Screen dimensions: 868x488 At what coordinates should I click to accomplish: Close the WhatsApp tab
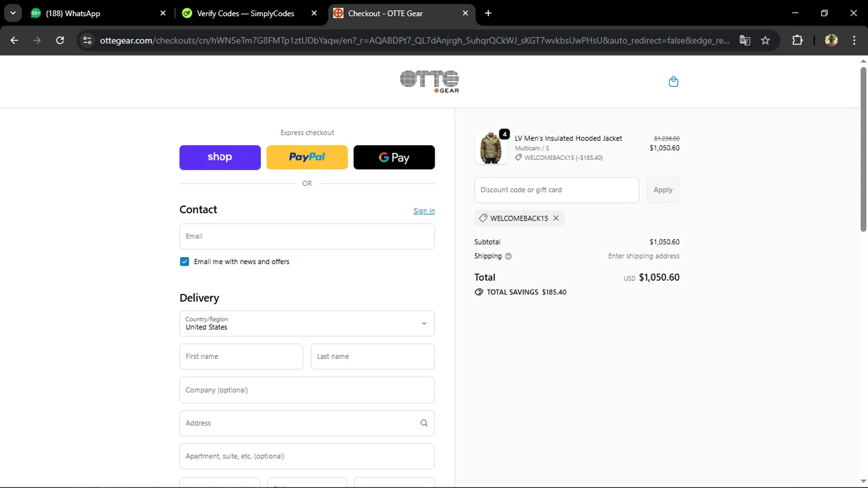pyautogui.click(x=163, y=13)
